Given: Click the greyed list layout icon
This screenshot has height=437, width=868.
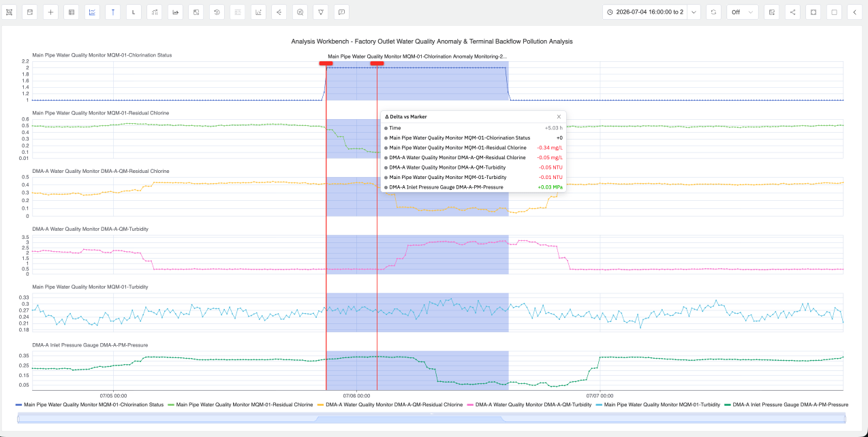Looking at the screenshot, I should point(238,12).
